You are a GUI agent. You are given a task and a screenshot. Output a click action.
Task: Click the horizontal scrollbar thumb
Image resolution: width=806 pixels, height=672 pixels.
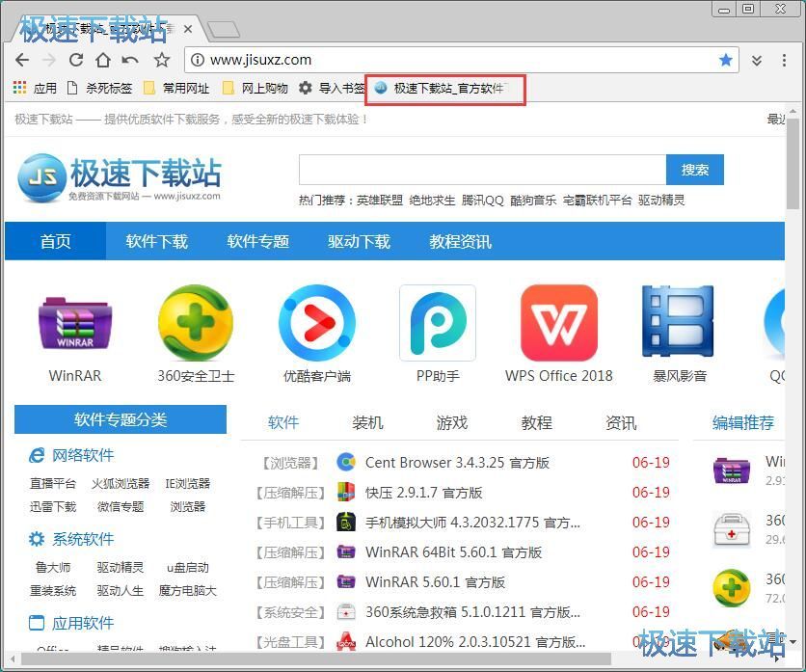pos(316,659)
